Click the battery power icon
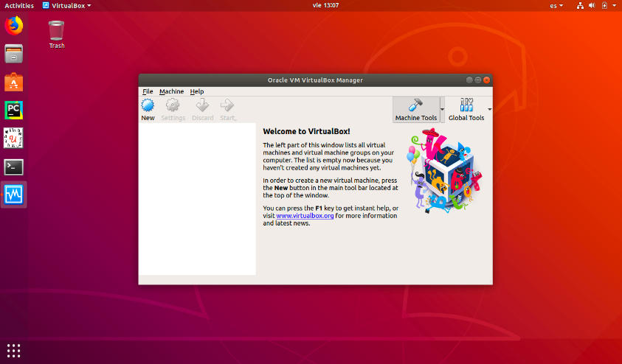This screenshot has width=622, height=364. pyautogui.click(x=604, y=6)
